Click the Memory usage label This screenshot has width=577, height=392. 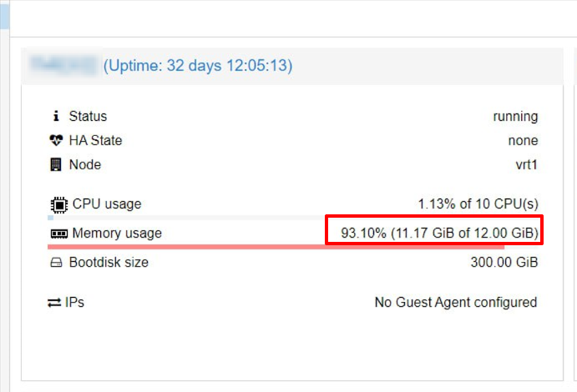[117, 234]
